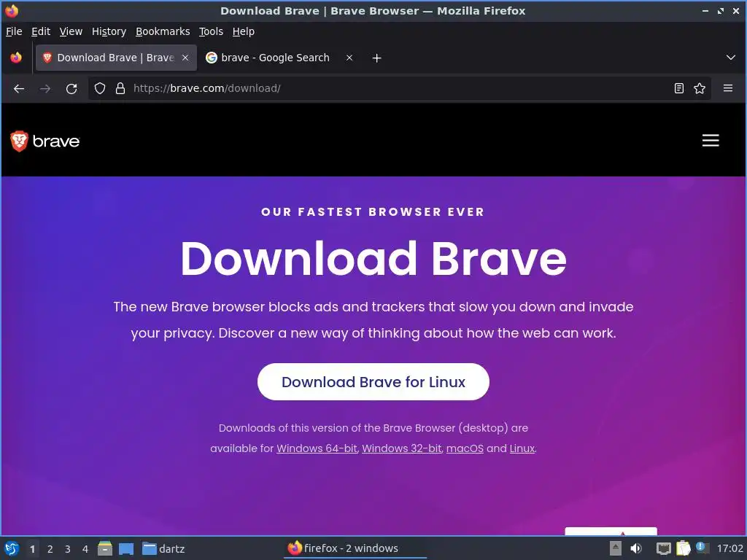The width and height of the screenshot is (747, 560).
Task: Bookmark this page with the star
Action: 700,88
